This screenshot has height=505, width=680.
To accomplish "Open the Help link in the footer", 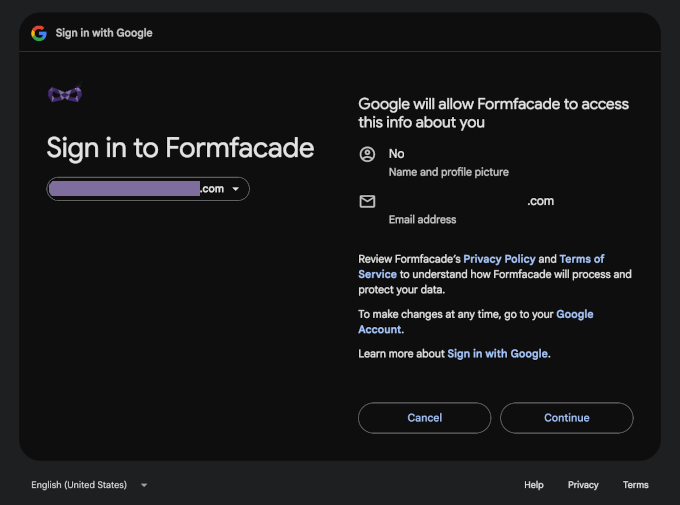I will point(533,485).
